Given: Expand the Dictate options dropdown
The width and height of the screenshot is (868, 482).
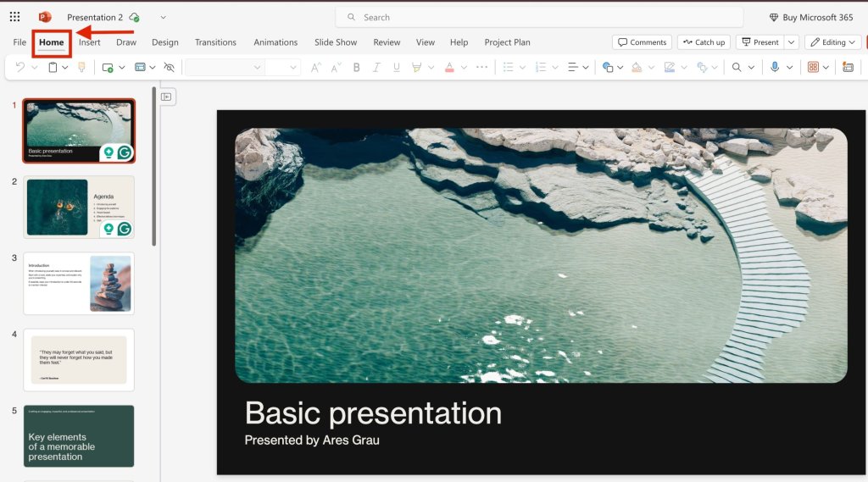Looking at the screenshot, I should pos(789,67).
